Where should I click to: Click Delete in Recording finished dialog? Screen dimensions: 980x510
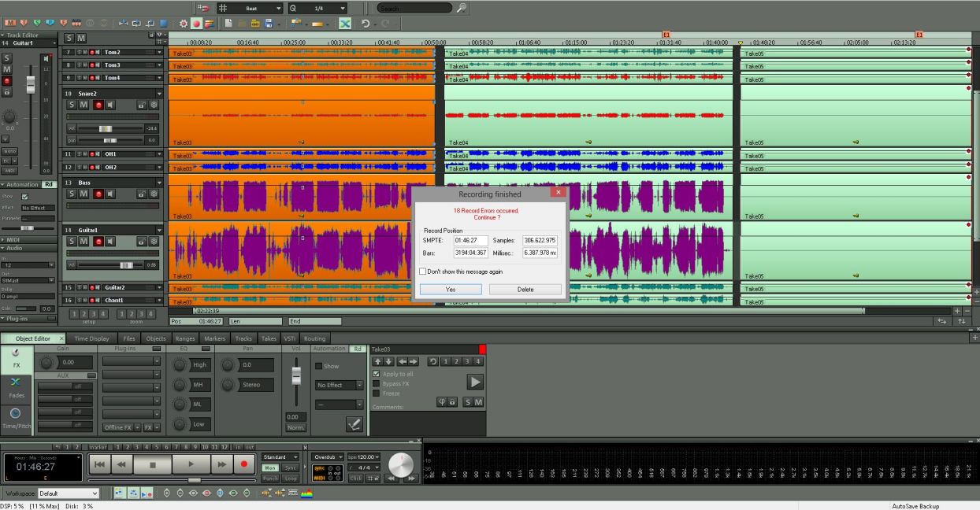pos(525,289)
